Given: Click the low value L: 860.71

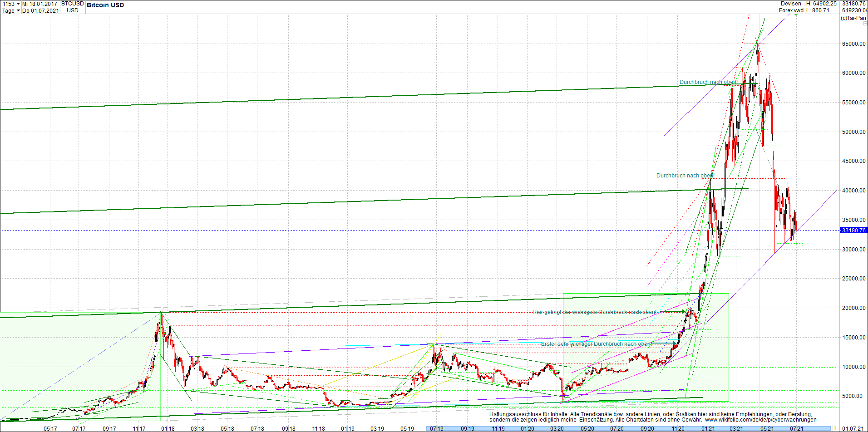Looking at the screenshot, I should [x=818, y=10].
